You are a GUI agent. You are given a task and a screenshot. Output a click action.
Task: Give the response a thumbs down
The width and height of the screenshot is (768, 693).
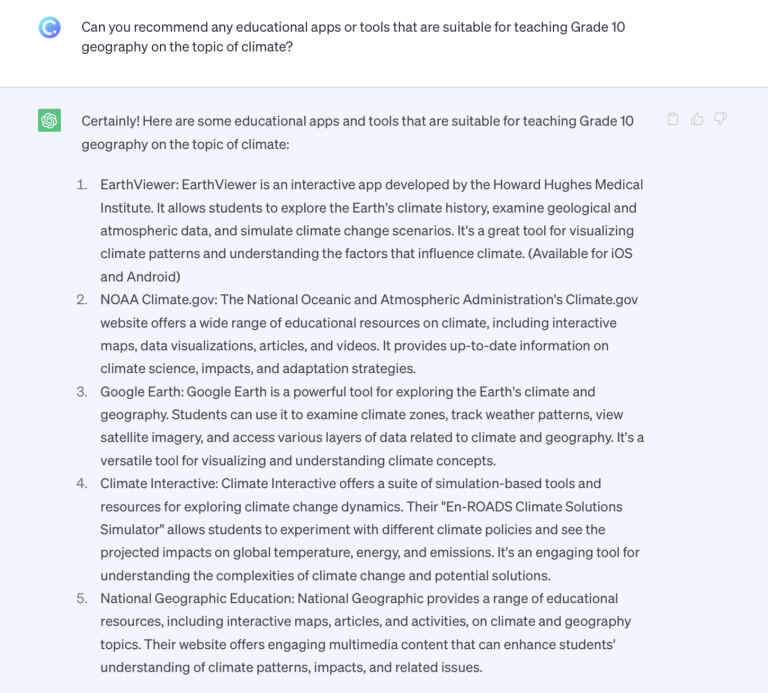tap(720, 120)
